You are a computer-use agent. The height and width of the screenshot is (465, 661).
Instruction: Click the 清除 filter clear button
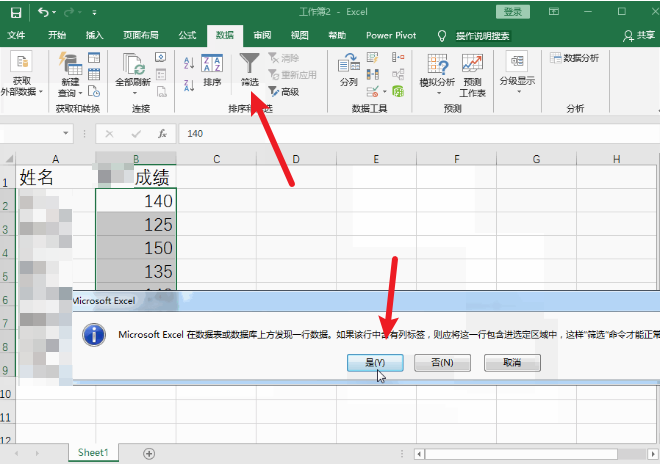tap(284, 58)
